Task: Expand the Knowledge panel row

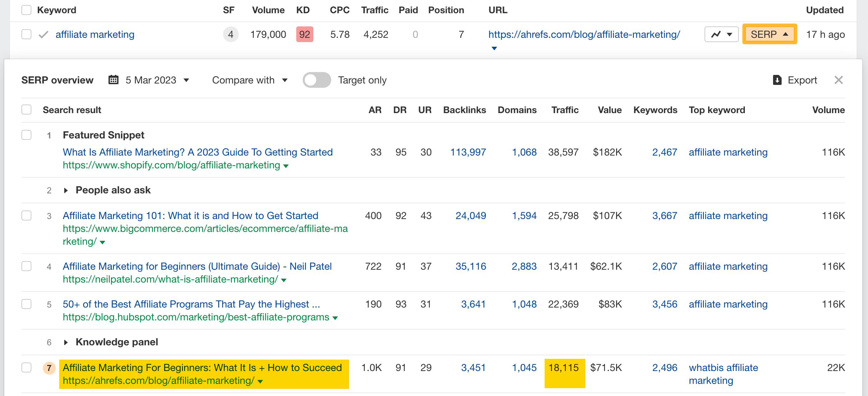Action: 66,342
